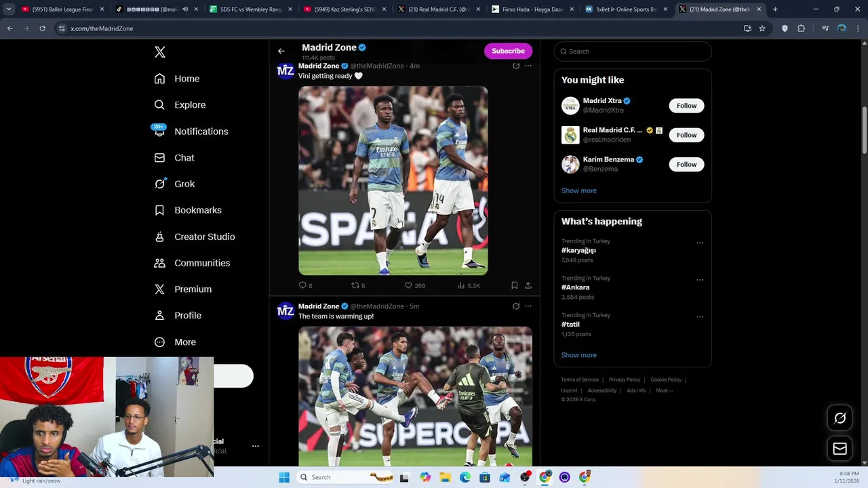Open a new browser tab
This screenshot has height=488, width=868.
775,9
